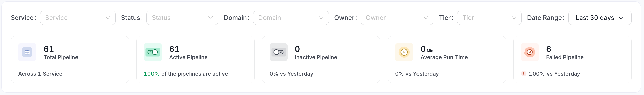The height and width of the screenshot is (95, 644).
Task: Click the Failed Pipeline red octagon icon
Action: click(x=530, y=52)
